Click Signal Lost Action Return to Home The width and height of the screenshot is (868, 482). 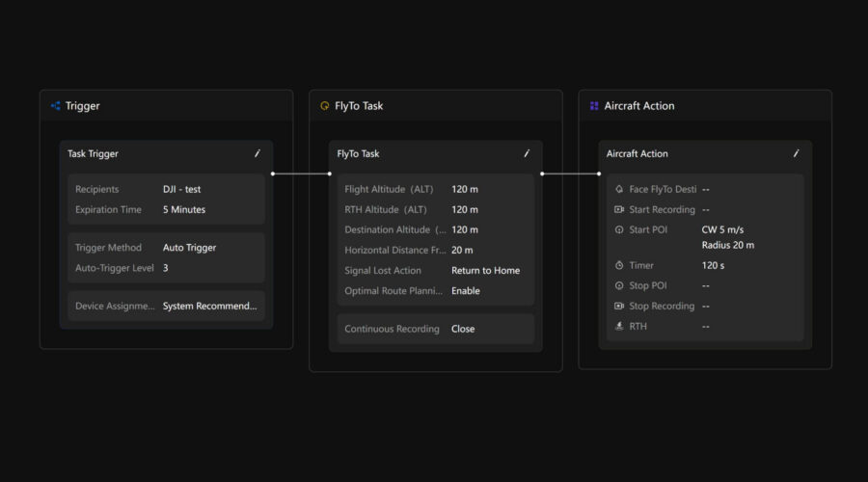click(485, 271)
